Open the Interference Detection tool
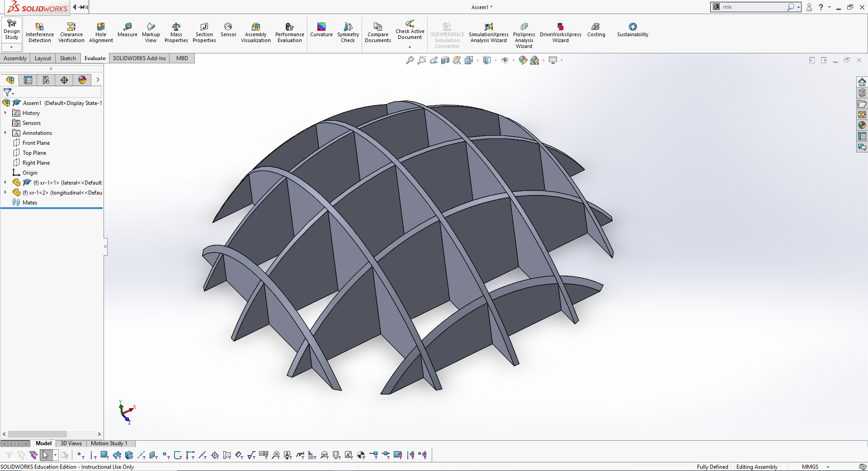Image resolution: width=868 pixels, height=471 pixels. pyautogui.click(x=40, y=33)
